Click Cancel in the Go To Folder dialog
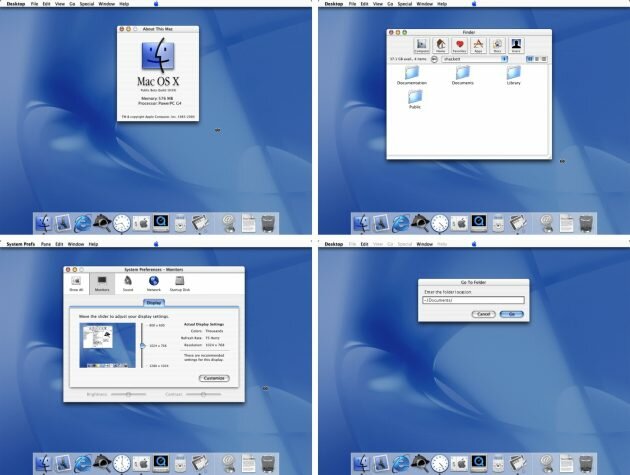Viewport: 630px width, 475px height. (483, 314)
